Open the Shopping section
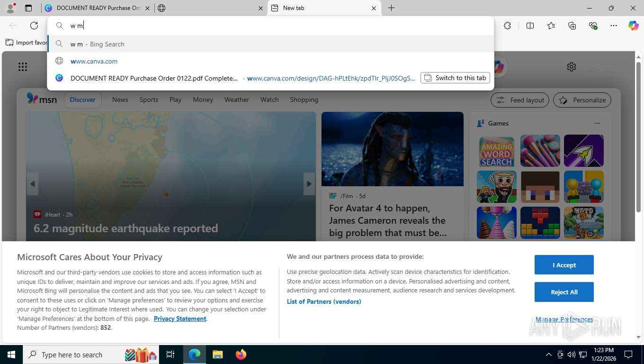644x364 pixels. 304,100
